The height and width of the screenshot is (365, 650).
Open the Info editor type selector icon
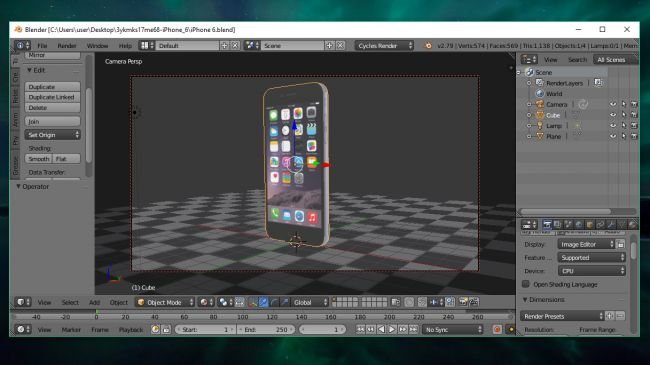(x=22, y=46)
